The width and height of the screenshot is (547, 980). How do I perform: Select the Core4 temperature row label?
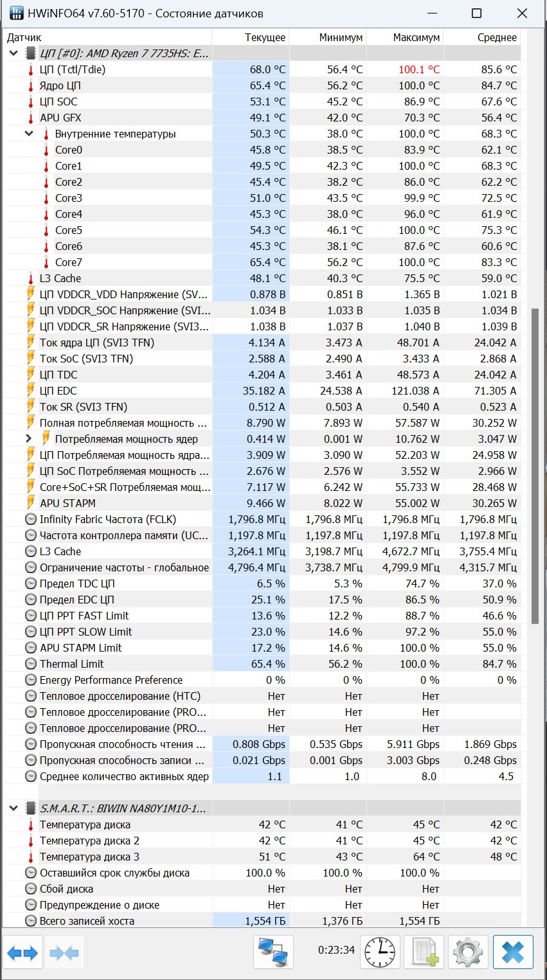coord(68,214)
